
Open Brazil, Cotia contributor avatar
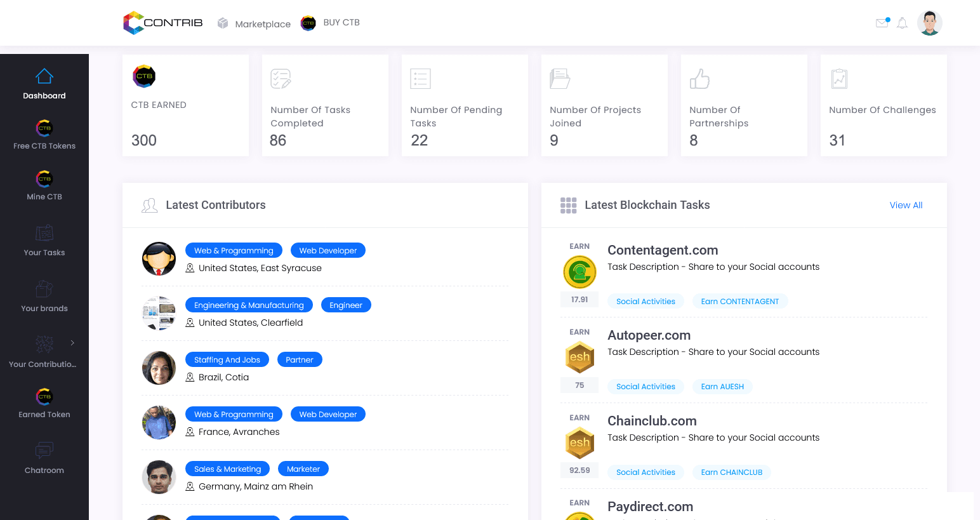159,368
